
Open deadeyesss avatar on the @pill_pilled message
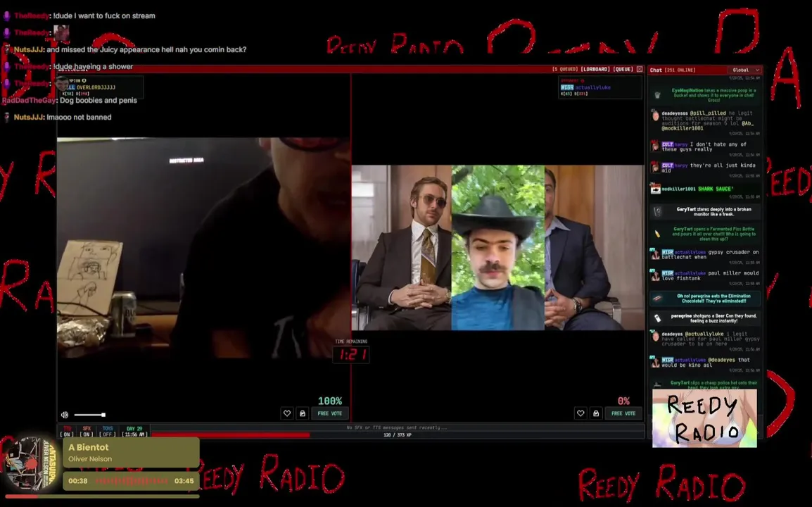click(x=656, y=115)
